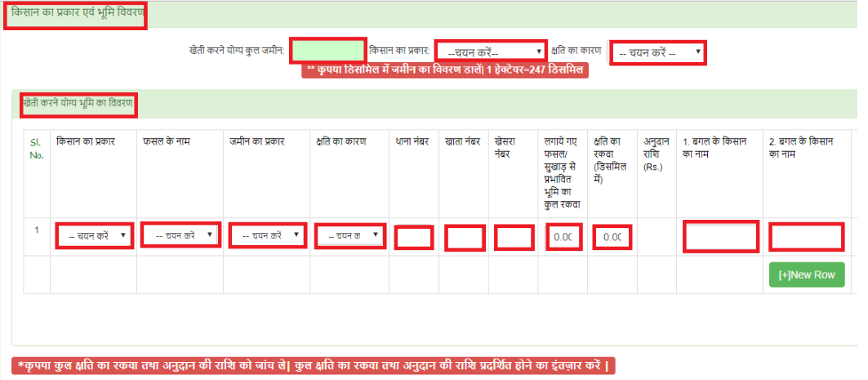Click the फसल के नाम column header
This screenshot has width=868, height=380.
pos(167,142)
